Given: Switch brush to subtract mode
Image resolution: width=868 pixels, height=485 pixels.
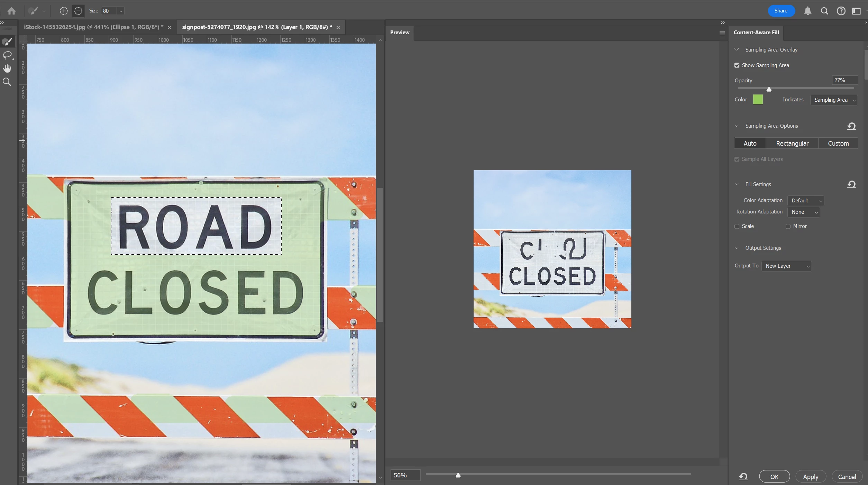Looking at the screenshot, I should point(79,11).
